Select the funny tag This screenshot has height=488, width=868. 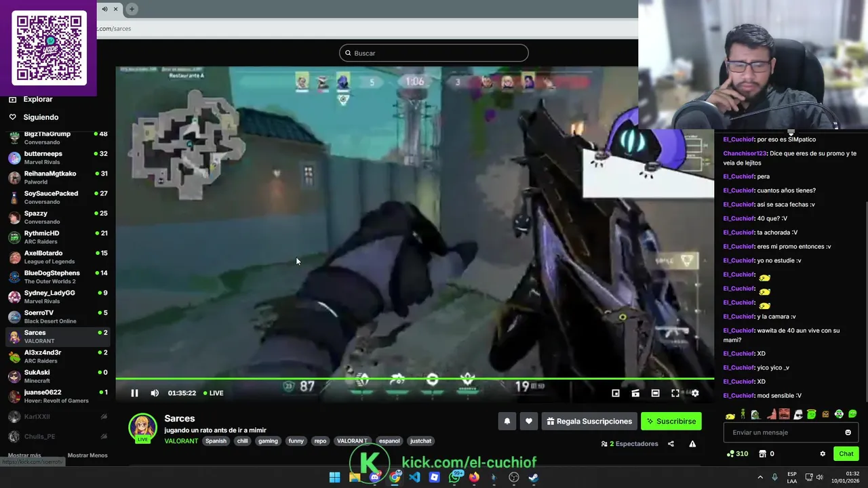click(x=296, y=441)
